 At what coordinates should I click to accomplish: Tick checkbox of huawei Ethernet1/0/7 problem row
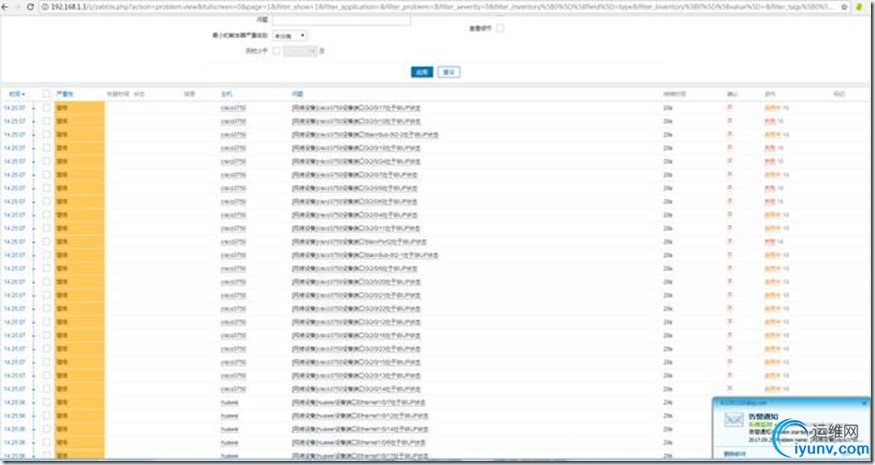(x=46, y=402)
